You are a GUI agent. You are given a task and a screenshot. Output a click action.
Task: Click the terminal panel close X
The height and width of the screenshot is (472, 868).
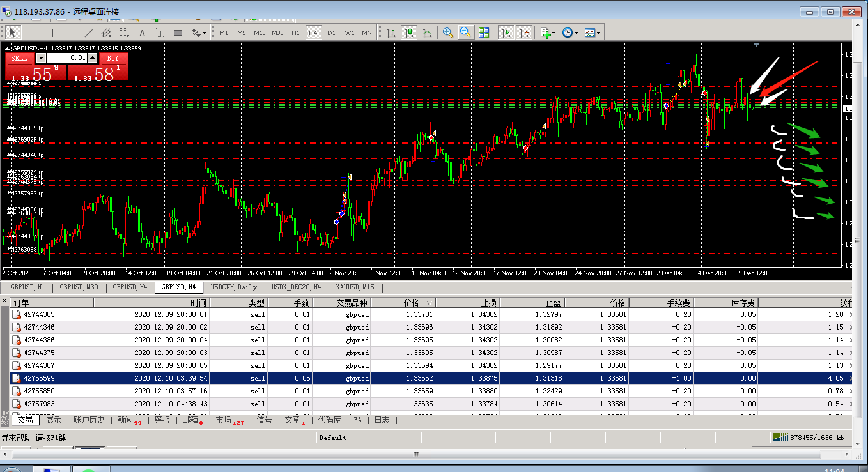pyautogui.click(x=4, y=301)
